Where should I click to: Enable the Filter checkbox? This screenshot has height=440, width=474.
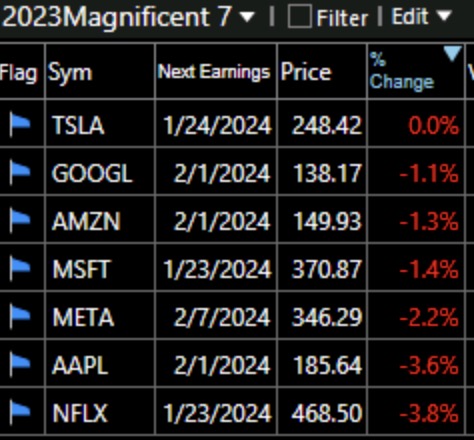pyautogui.click(x=300, y=16)
